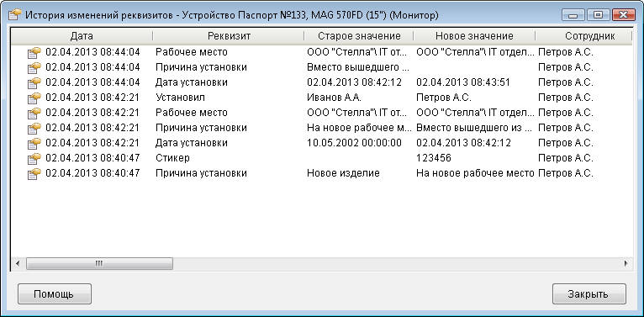This screenshot has height=317, width=644.
Task: Click the Закрыть button
Action: (589, 294)
